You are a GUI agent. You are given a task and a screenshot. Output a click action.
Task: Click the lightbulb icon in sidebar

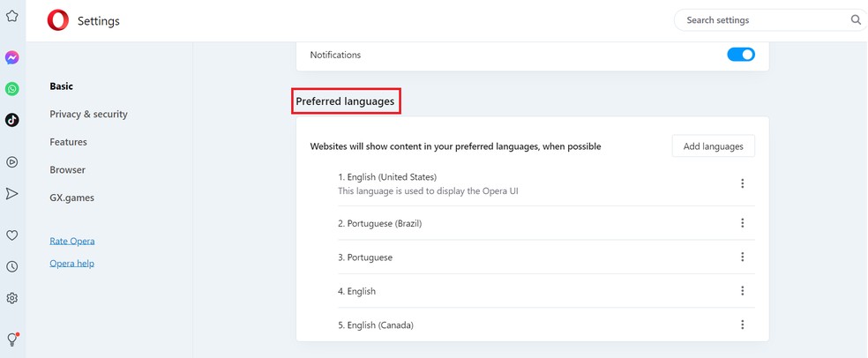[x=12, y=339]
